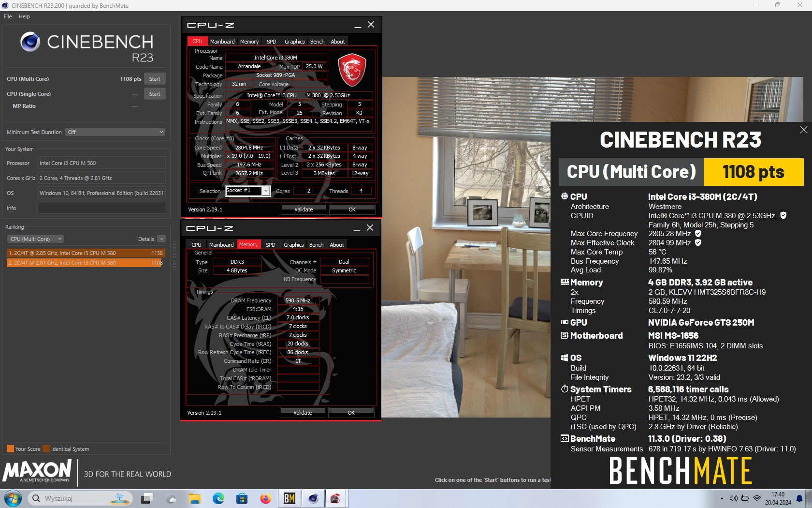The width and height of the screenshot is (812, 508).
Task: Click the Processor field Intel Core i3
Action: [x=101, y=163]
